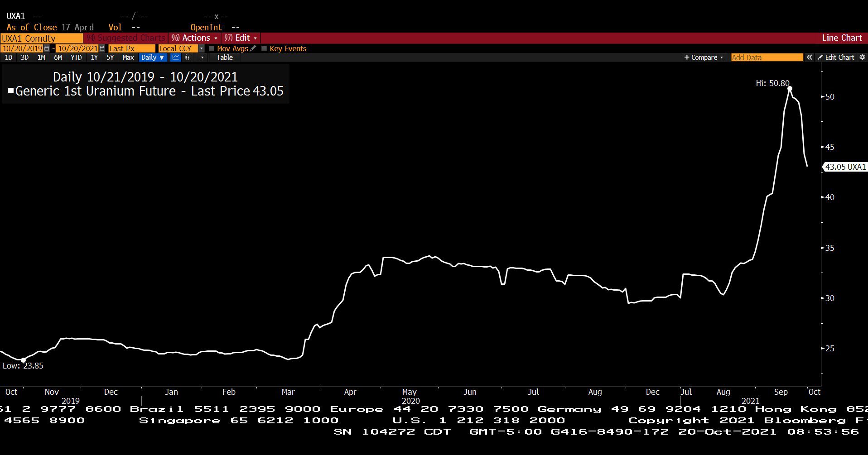Switch to candlestick chart type icon

click(x=187, y=57)
